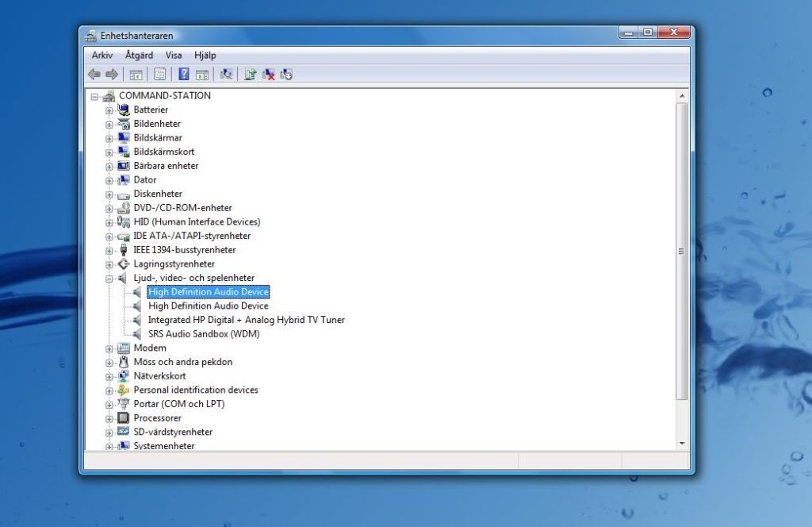The image size is (812, 527).
Task: Click the scrollbar down arrow
Action: click(x=682, y=444)
